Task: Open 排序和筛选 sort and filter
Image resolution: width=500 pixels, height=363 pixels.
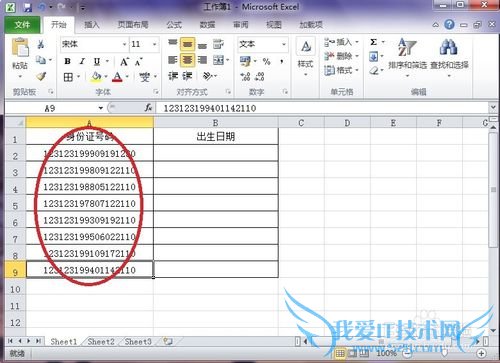Action: tap(407, 57)
